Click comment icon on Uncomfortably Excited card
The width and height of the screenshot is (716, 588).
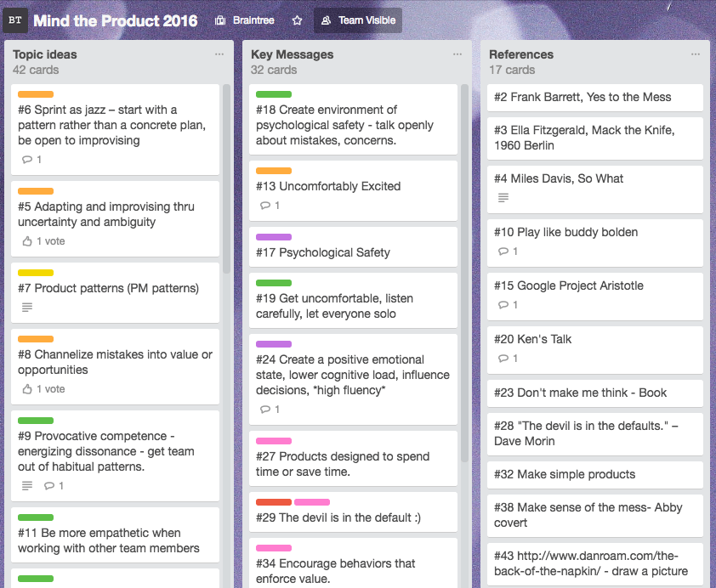tap(265, 206)
